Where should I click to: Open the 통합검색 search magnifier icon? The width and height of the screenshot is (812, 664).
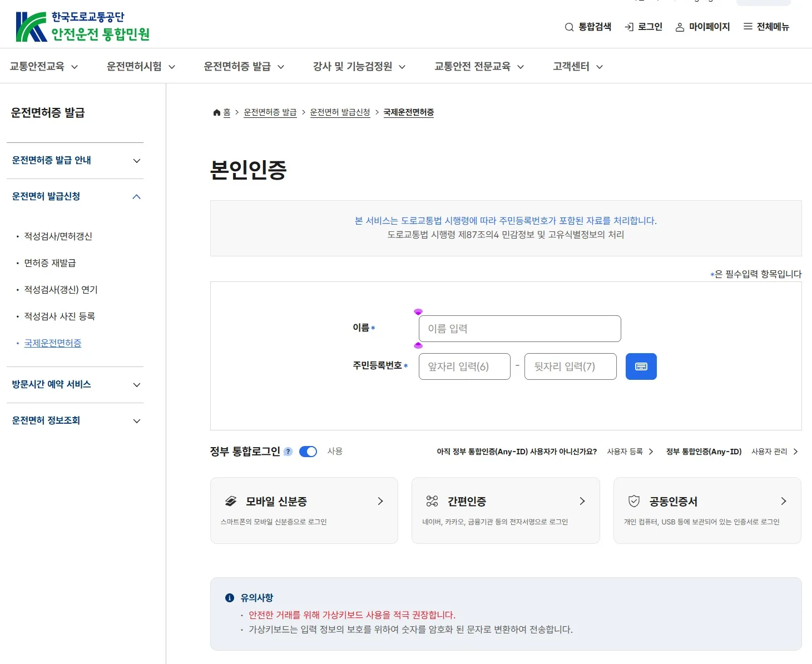pyautogui.click(x=569, y=27)
